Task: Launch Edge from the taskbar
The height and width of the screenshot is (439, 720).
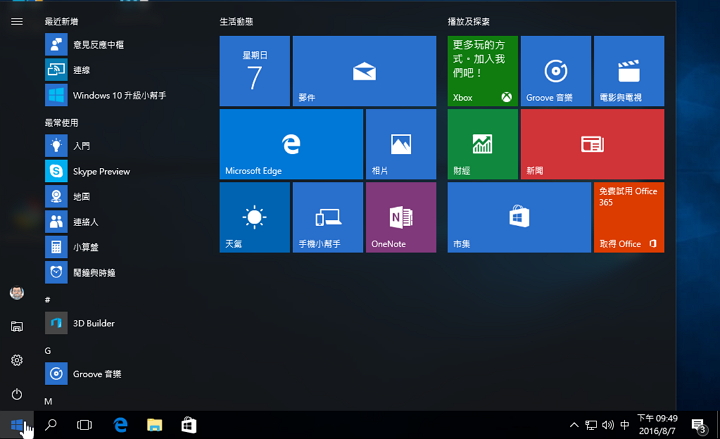Action: tap(120, 425)
